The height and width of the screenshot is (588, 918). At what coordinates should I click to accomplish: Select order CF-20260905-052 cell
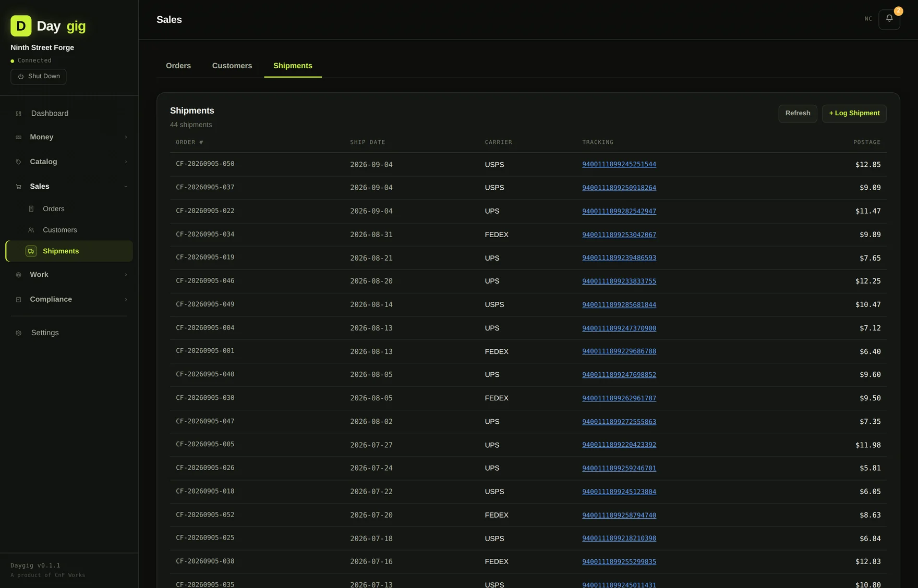pyautogui.click(x=205, y=514)
